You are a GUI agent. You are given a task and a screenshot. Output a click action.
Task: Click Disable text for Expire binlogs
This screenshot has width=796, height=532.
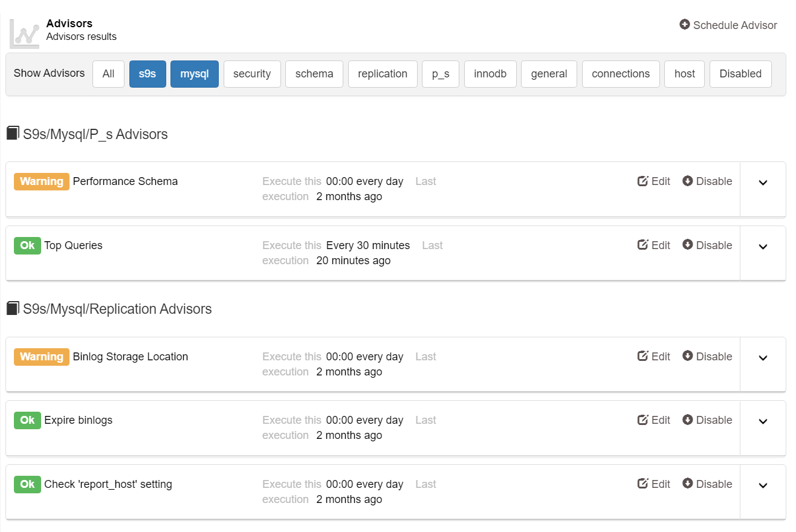click(x=714, y=420)
